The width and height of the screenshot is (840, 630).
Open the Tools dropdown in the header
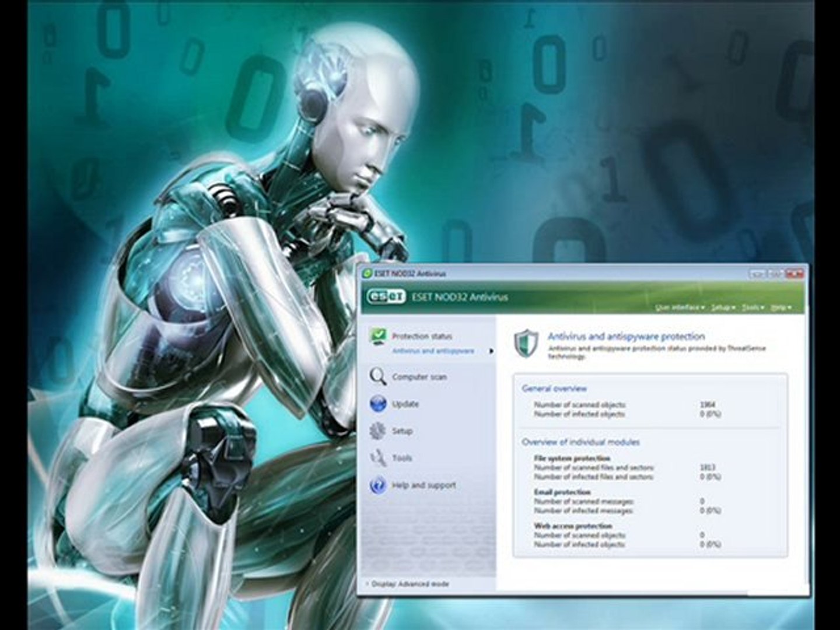tap(753, 307)
